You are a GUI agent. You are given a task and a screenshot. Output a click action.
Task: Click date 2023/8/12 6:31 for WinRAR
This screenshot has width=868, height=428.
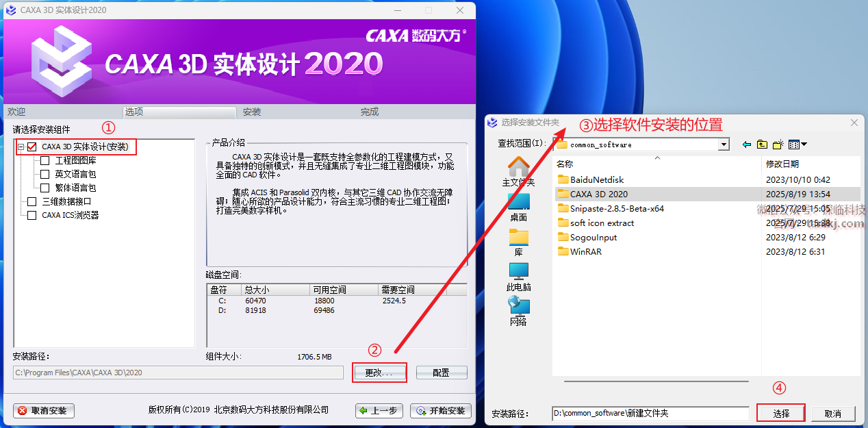tap(795, 251)
